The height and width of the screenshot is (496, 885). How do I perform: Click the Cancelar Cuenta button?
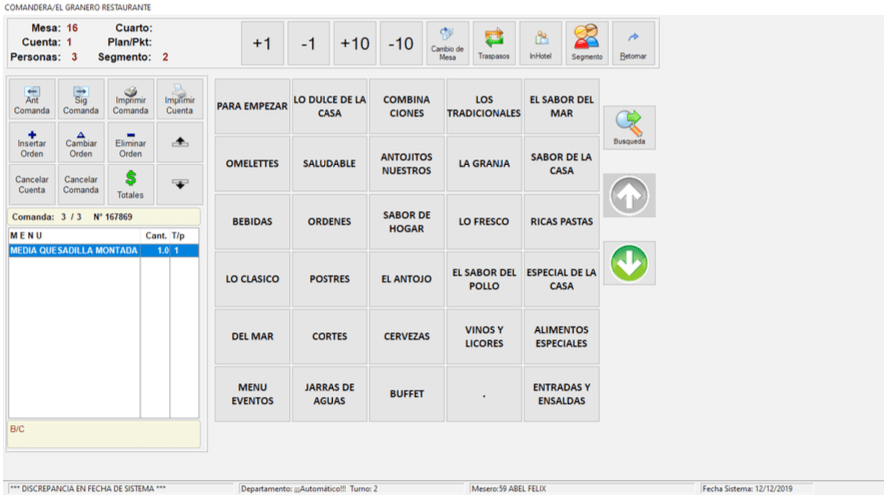pyautogui.click(x=32, y=184)
